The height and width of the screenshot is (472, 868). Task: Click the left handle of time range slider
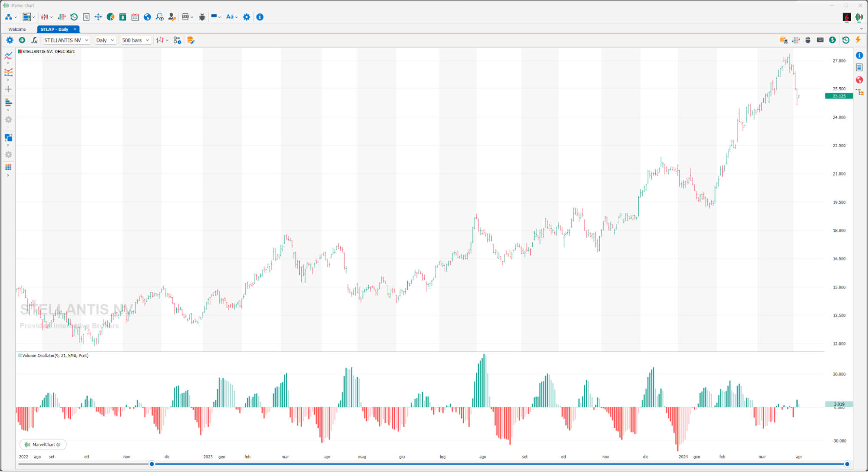tap(152, 464)
